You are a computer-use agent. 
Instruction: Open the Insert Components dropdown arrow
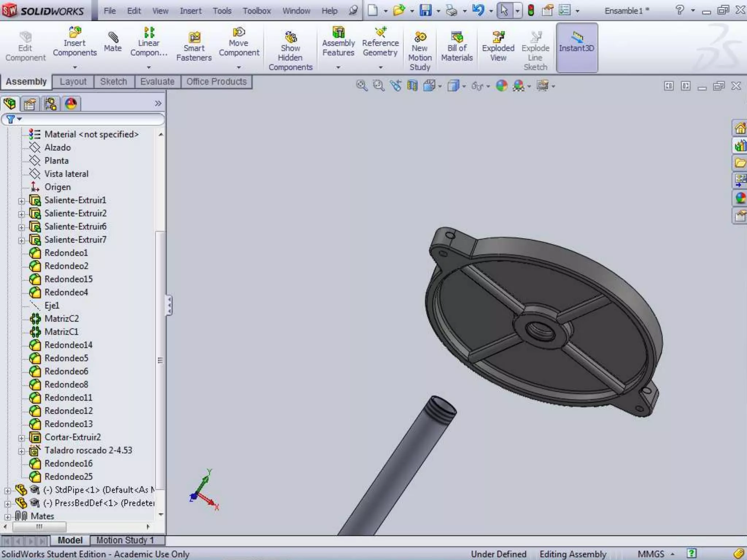tap(75, 67)
